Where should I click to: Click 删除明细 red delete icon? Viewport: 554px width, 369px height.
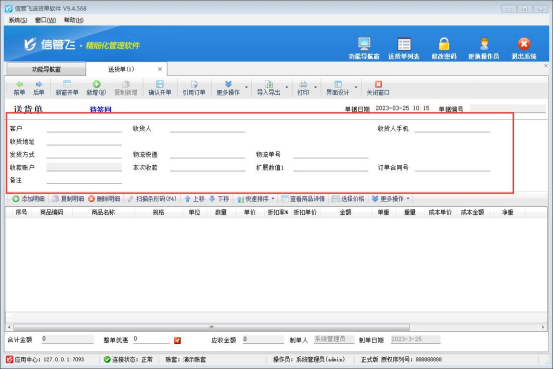pyautogui.click(x=92, y=199)
